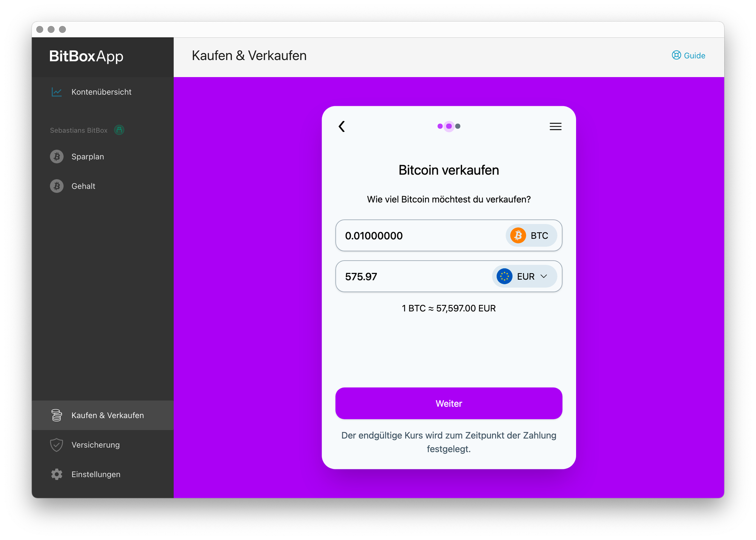Click the '1 BTC ≈ 57,597.00 EUR' rate text
The height and width of the screenshot is (540, 756).
(x=449, y=308)
